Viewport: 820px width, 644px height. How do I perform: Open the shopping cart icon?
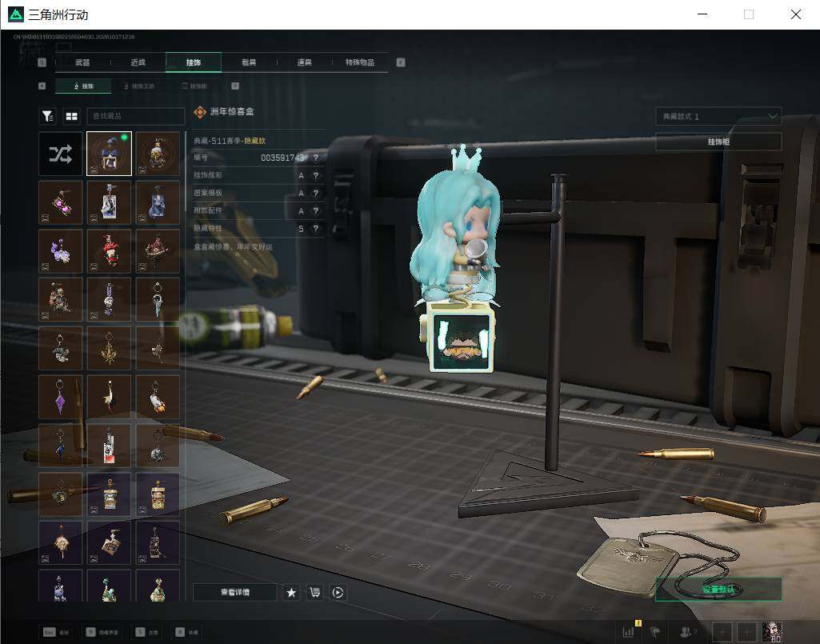tap(315, 592)
